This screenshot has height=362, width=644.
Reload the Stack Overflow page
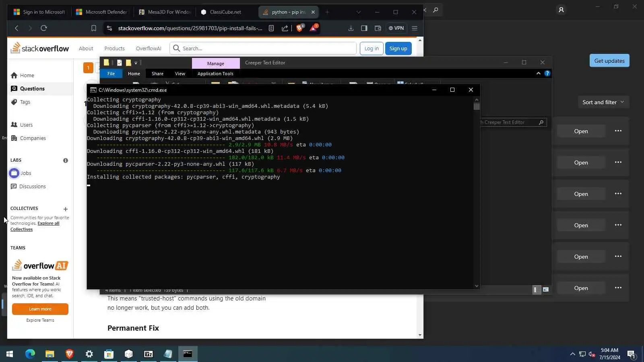[44, 28]
